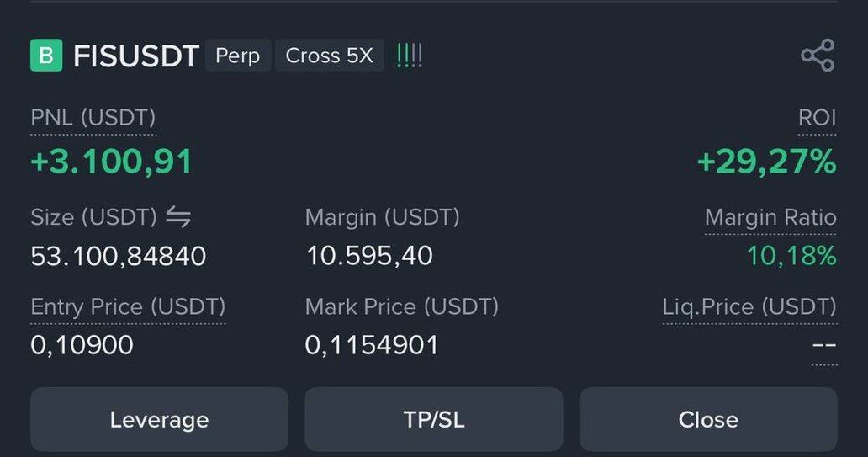Show the PNL (USDT) label explanation

(x=93, y=118)
